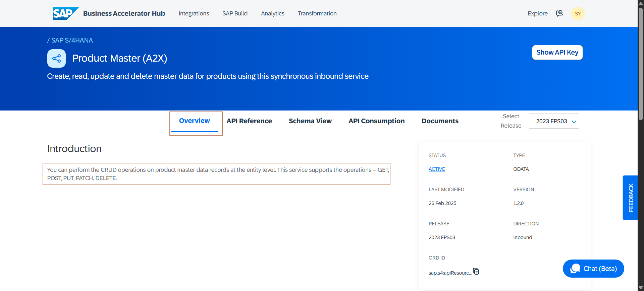Open the SY user profile avatar
This screenshot has height=291, width=644.
coord(578,13)
